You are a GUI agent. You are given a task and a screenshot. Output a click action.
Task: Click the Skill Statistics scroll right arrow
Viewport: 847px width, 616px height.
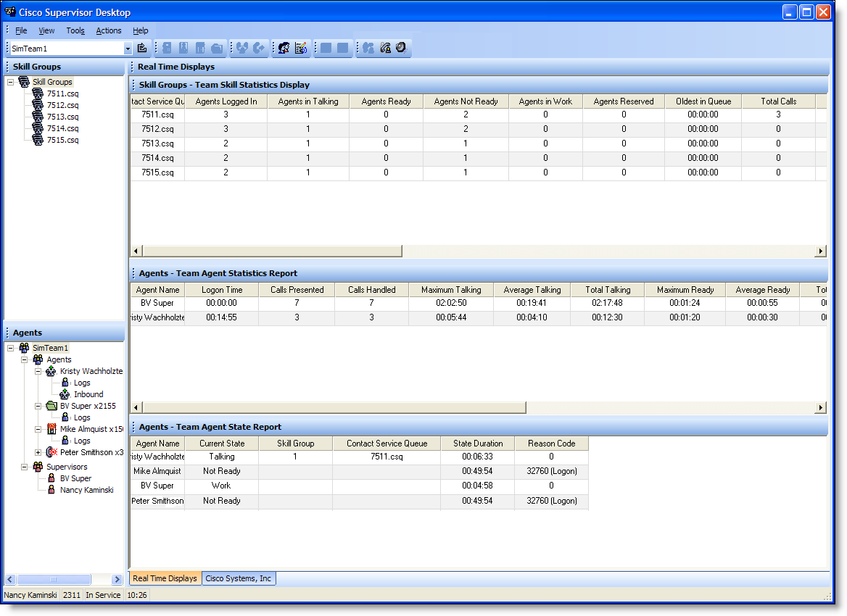[x=821, y=251]
